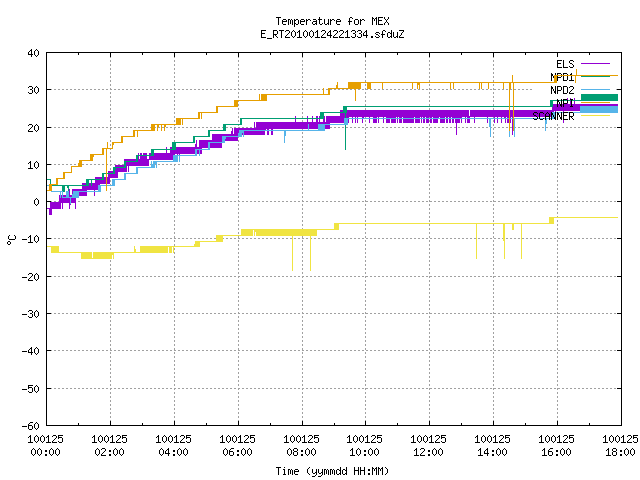This screenshot has height=480, width=640.
Task: Click the y-axis value -10
Action: [31, 239]
